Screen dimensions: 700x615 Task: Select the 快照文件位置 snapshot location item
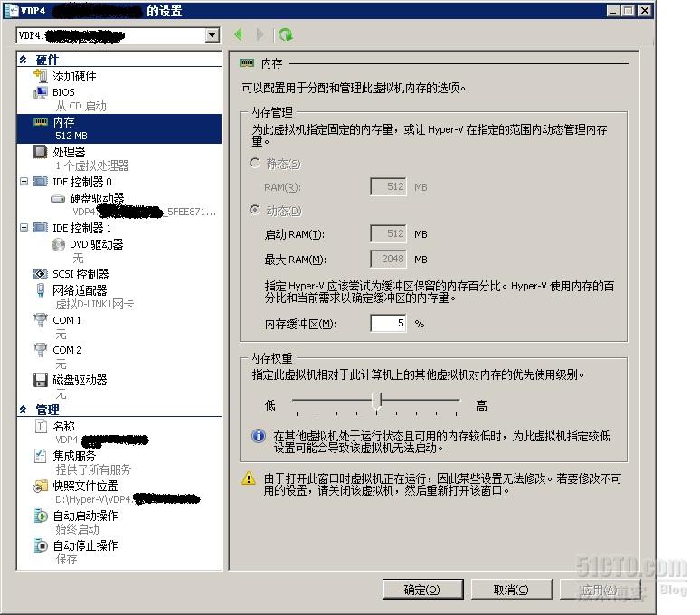(85, 486)
